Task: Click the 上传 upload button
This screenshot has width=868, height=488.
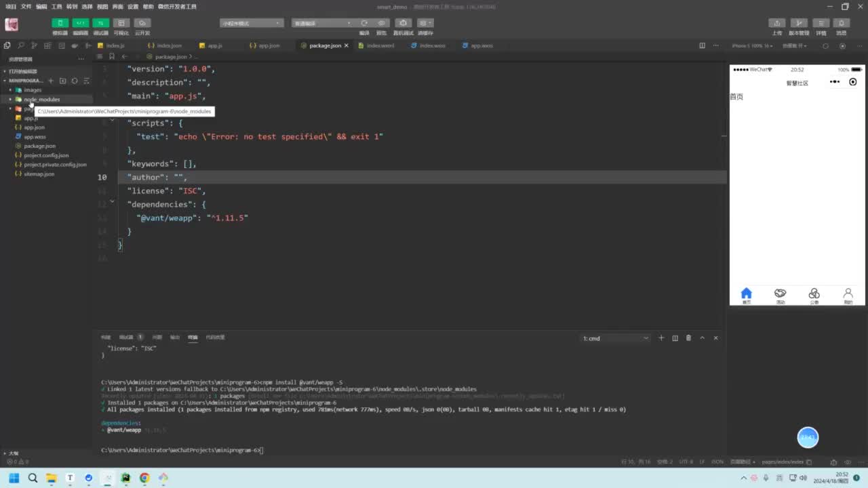Action: (777, 23)
